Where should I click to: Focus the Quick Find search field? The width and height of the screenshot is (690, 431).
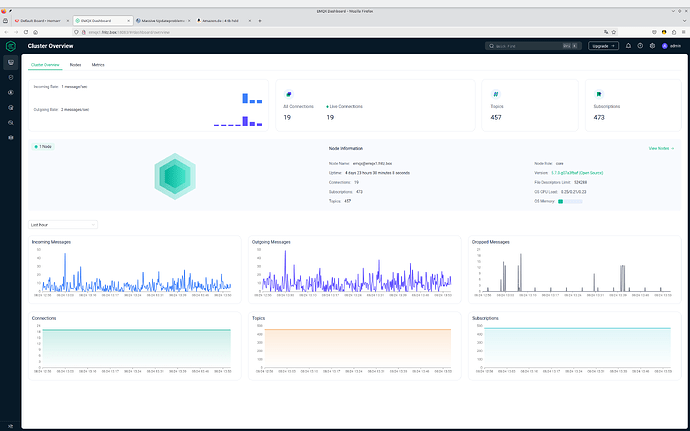(533, 46)
